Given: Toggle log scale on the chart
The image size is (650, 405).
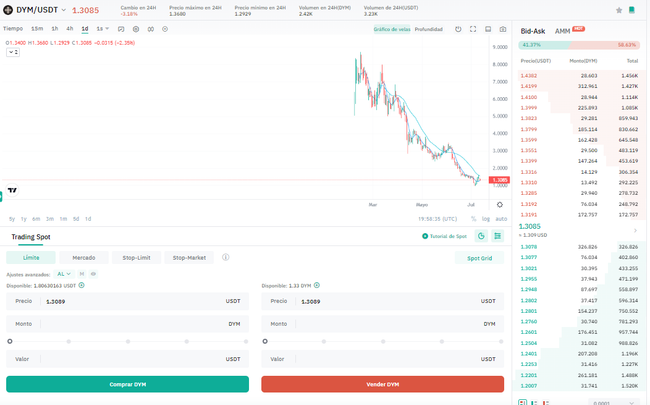Looking at the screenshot, I should point(485,218).
